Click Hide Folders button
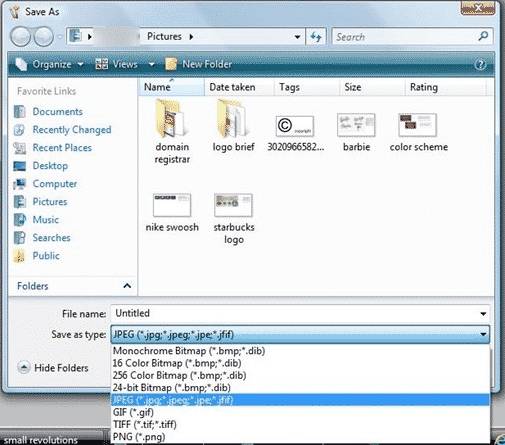Viewport: 505px width, 445px height. tap(53, 368)
